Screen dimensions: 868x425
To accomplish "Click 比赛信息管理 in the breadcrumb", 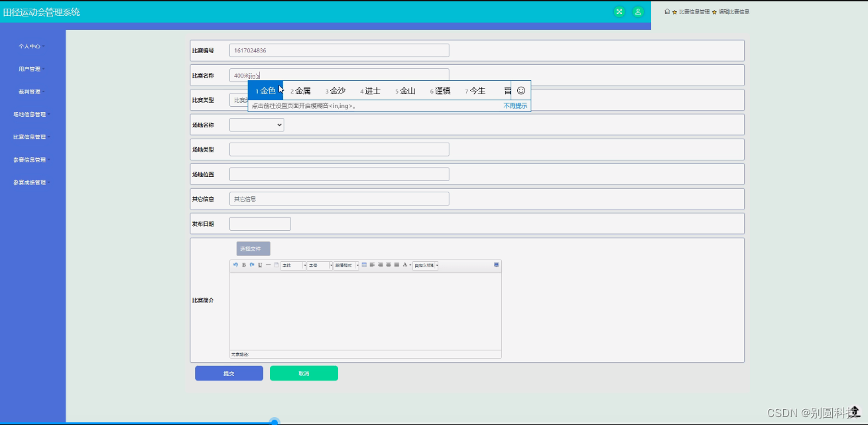I will pyautogui.click(x=694, y=12).
